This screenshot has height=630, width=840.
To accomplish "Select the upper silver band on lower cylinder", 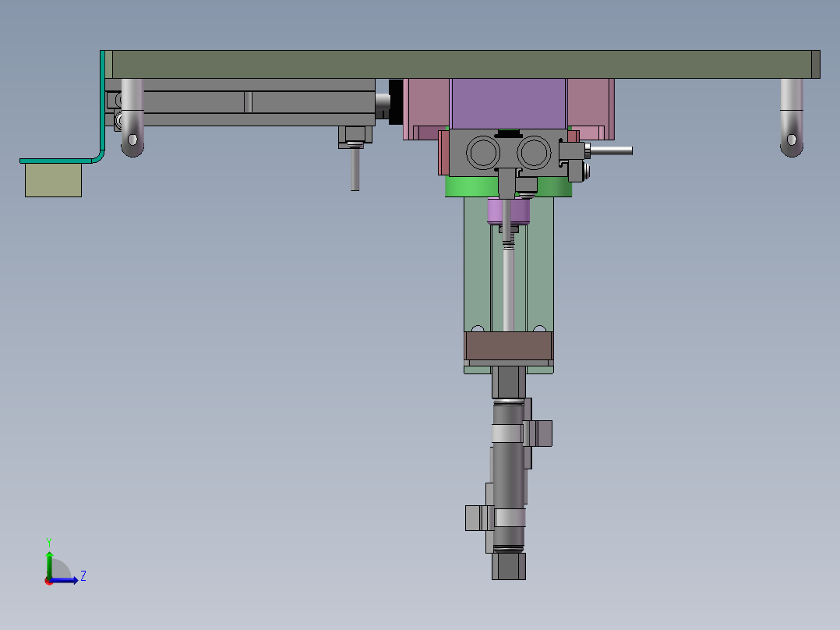I will (x=506, y=434).
